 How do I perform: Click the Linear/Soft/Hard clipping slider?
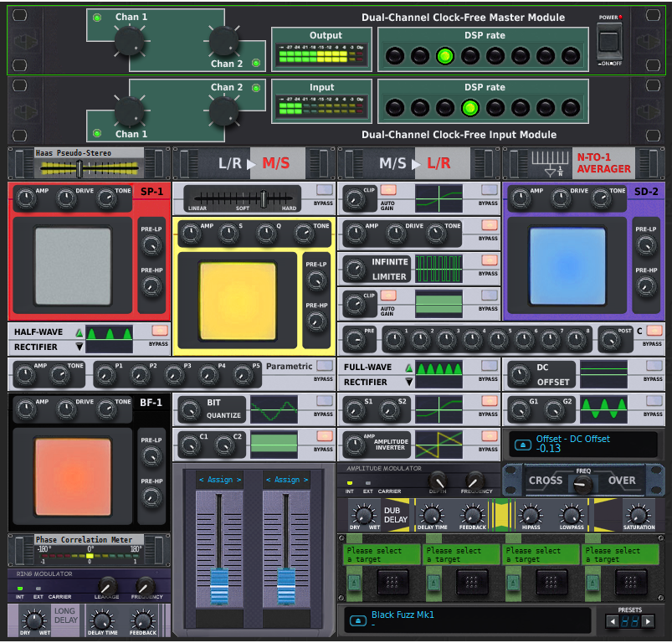263,198
